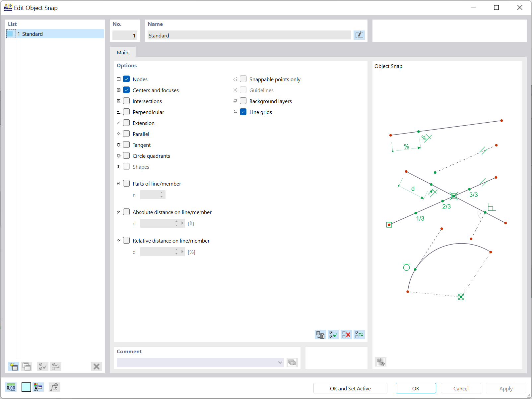This screenshot has height=399, width=532.
Task: Enable Circle quadrants snap
Action: (x=126, y=156)
